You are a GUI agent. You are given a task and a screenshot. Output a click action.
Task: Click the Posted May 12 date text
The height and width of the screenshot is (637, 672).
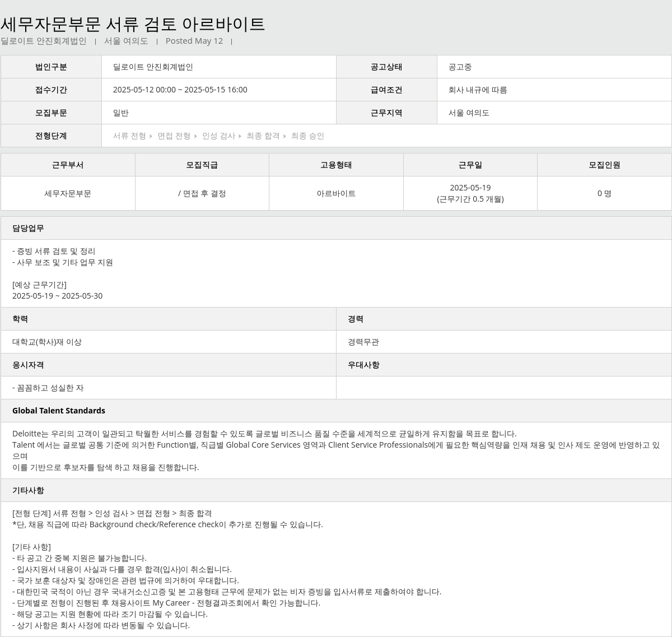point(194,41)
